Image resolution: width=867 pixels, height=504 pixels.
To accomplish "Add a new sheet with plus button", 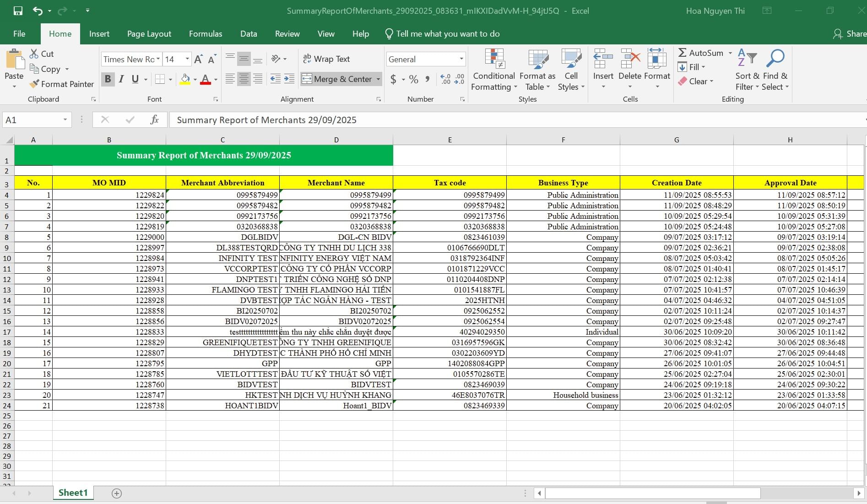I will [x=117, y=493].
